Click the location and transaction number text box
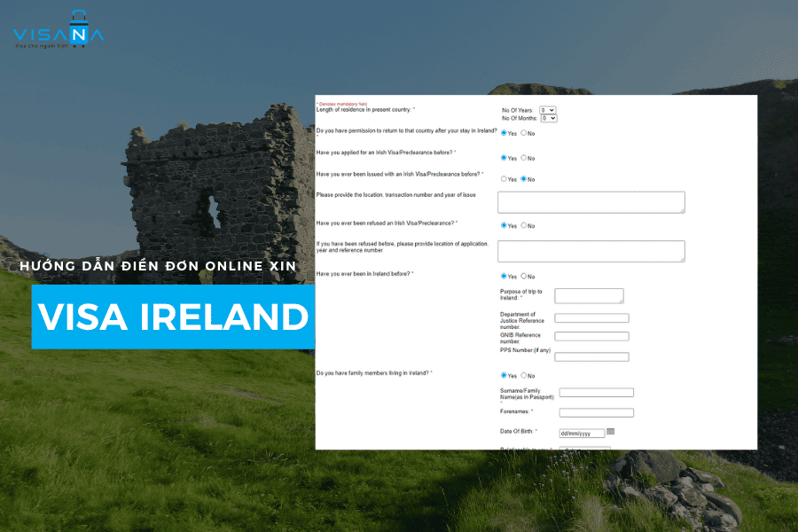The height and width of the screenshot is (532, 798). click(x=592, y=201)
